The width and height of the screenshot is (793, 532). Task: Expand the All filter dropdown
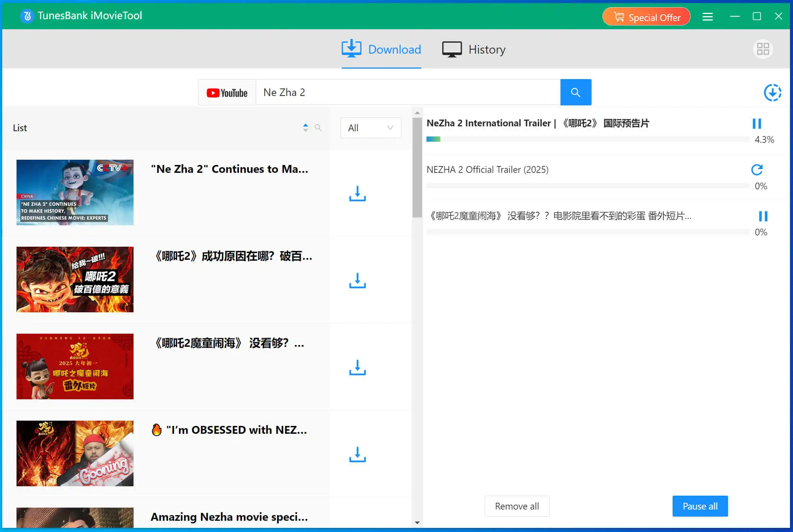click(371, 128)
